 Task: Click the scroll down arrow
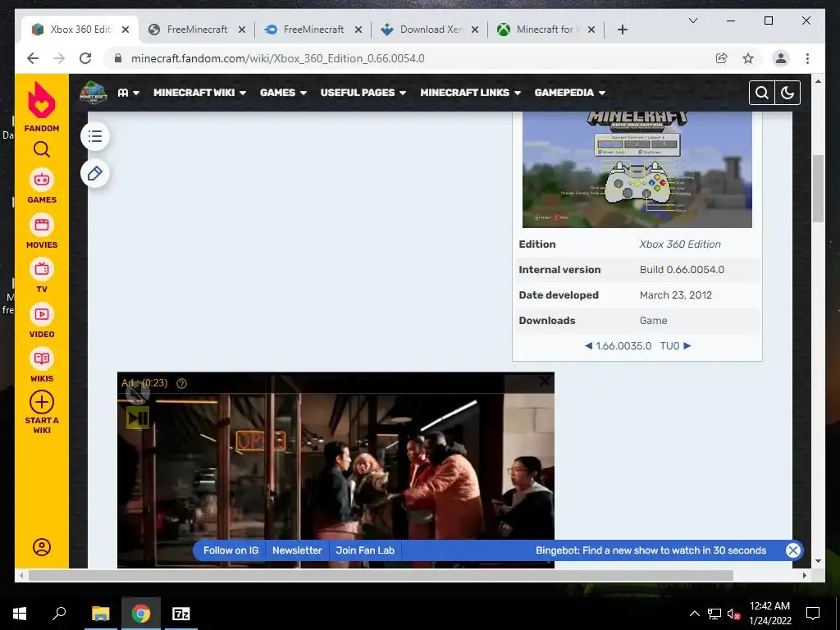[818, 561]
